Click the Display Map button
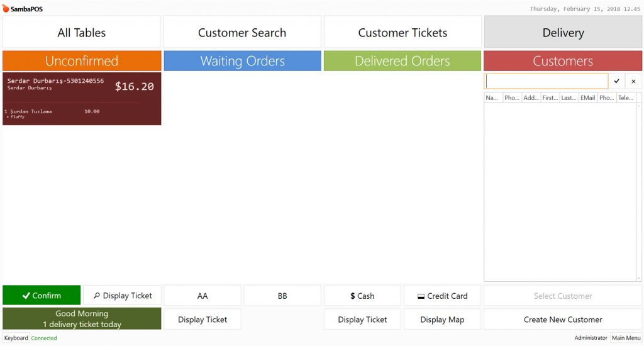The width and height of the screenshot is (644, 346). pos(442,320)
